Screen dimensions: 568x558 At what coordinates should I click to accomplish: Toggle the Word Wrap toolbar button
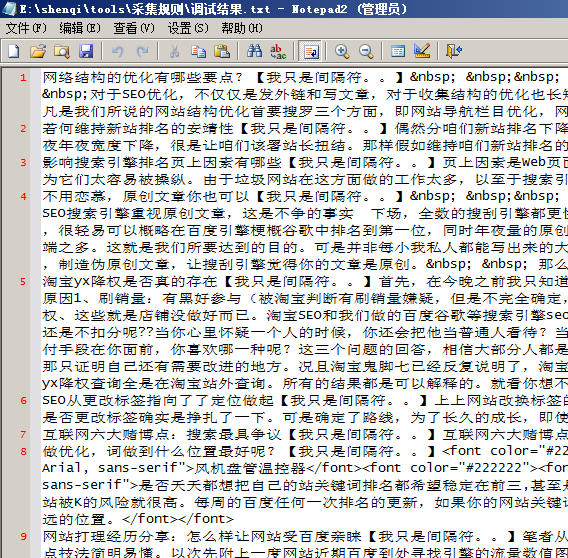(311, 51)
